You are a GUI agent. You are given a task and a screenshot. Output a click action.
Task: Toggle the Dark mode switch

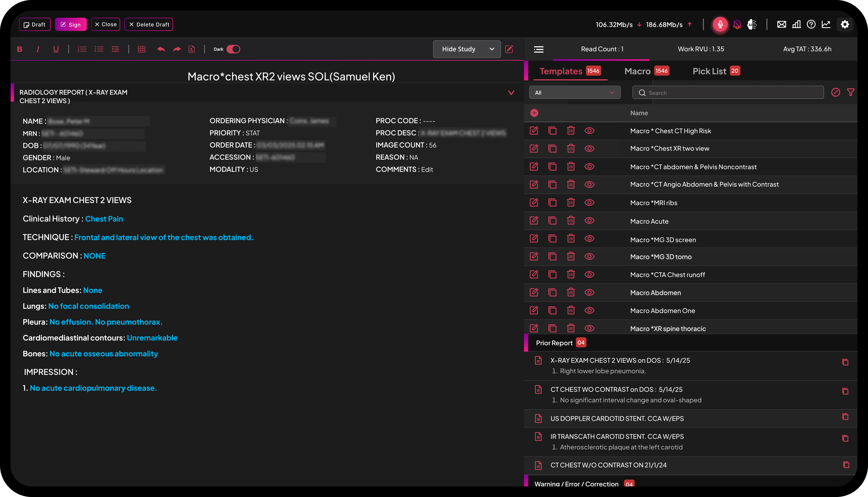[x=233, y=49]
